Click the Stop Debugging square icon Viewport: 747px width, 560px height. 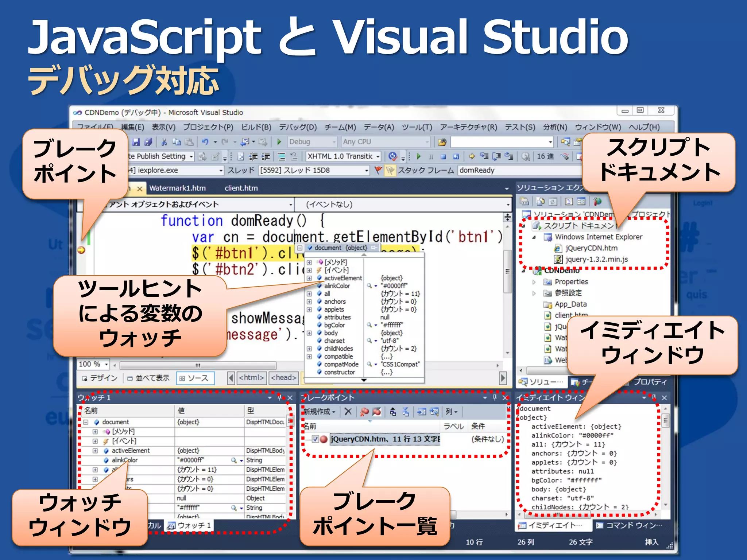tap(443, 157)
